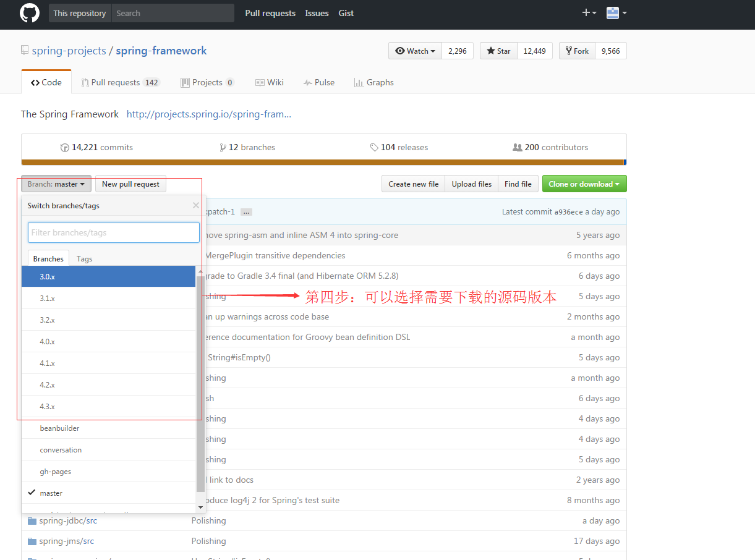Choose the 4.2.x branch

[x=109, y=384]
